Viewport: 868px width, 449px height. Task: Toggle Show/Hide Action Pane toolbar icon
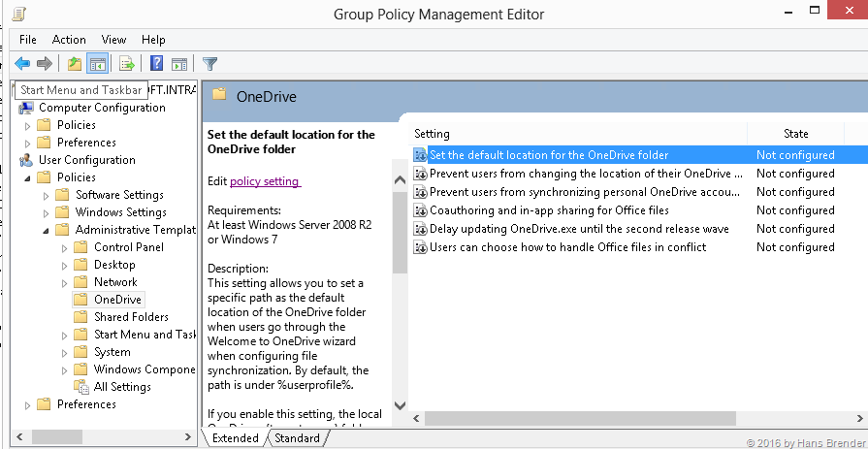pyautogui.click(x=179, y=64)
